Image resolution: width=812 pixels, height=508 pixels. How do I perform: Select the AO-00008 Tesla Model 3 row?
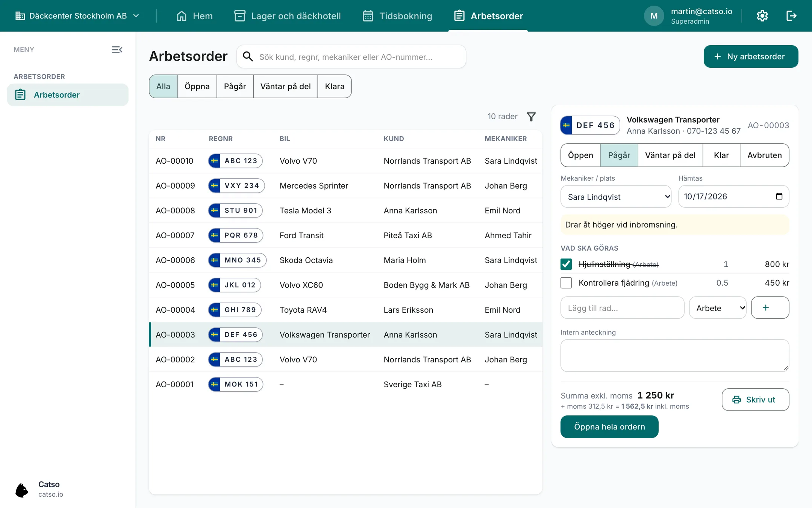point(345,211)
